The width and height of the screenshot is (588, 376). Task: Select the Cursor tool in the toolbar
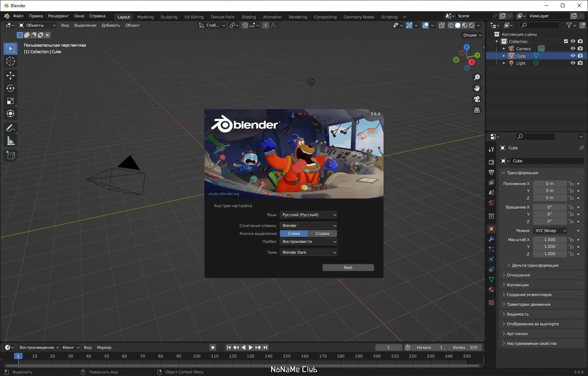tap(10, 61)
